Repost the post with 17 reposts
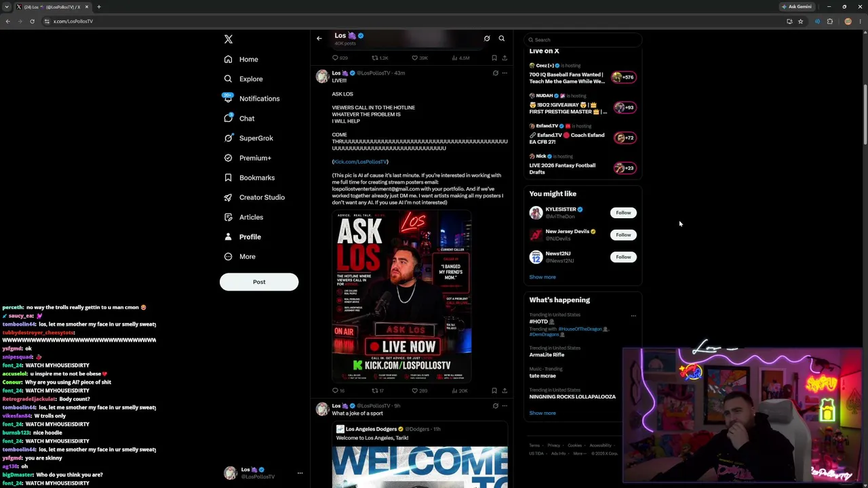 tap(378, 391)
